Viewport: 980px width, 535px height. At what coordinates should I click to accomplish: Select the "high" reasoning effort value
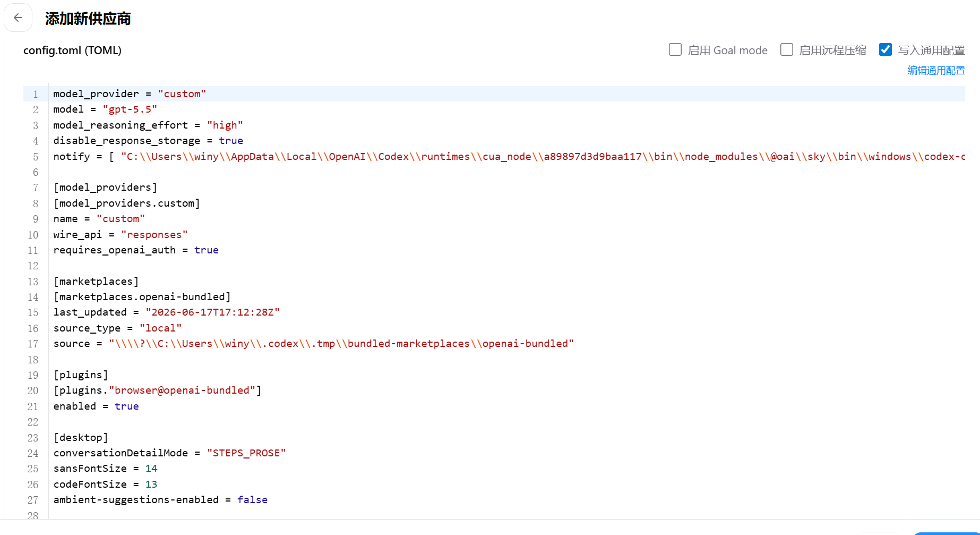pyautogui.click(x=225, y=125)
